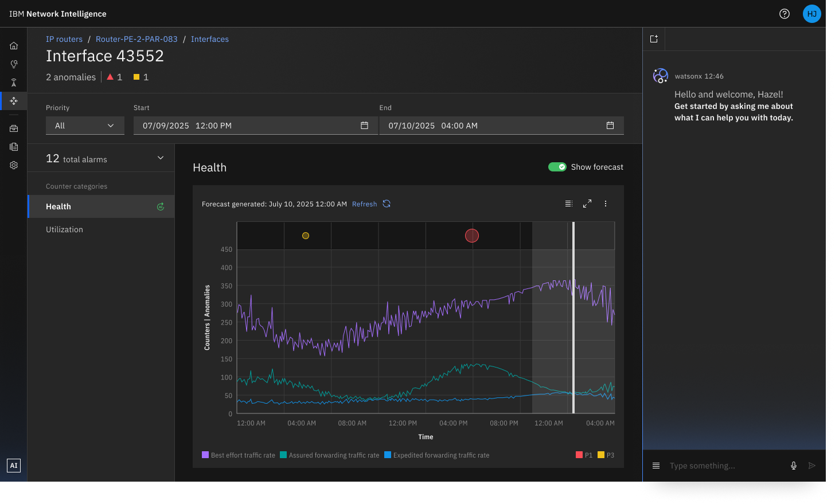Screen dimensions: 835x504
Task: Open the chart overflow menu
Action: pos(605,203)
